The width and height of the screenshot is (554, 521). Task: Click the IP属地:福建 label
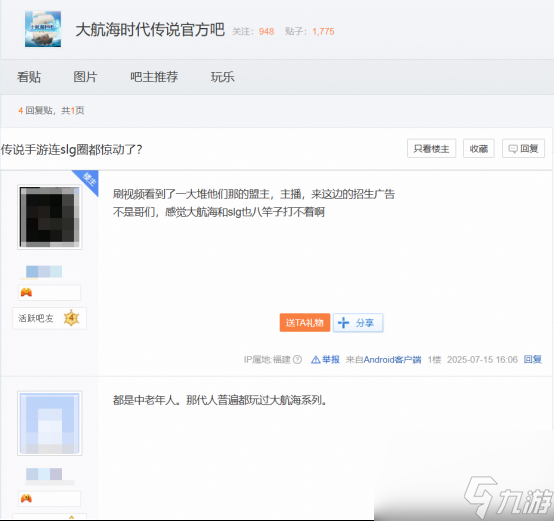(267, 360)
